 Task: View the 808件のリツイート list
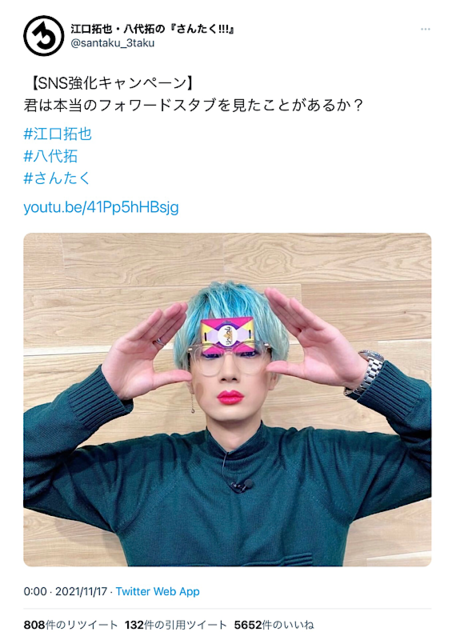70,625
